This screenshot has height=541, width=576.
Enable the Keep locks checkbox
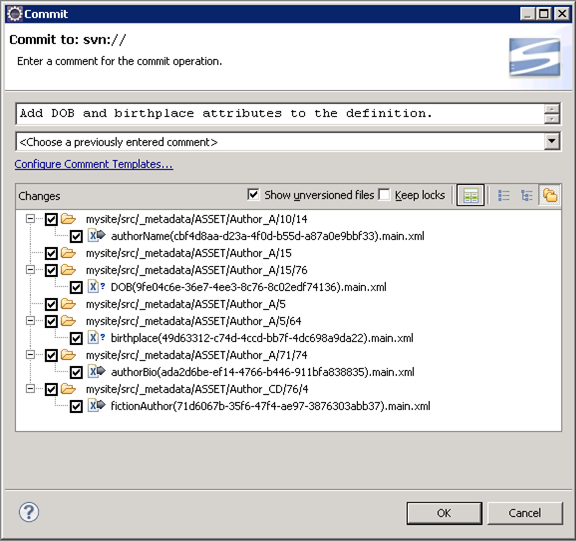point(384,194)
